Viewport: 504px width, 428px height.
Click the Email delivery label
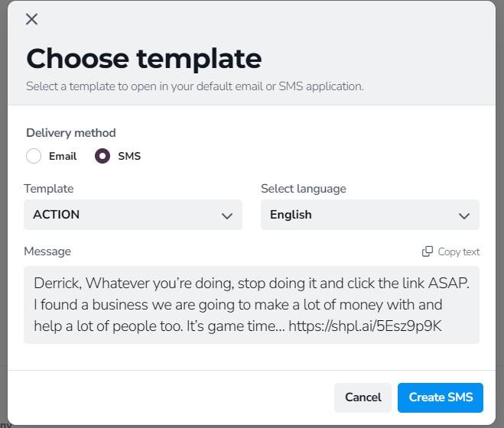coord(63,156)
